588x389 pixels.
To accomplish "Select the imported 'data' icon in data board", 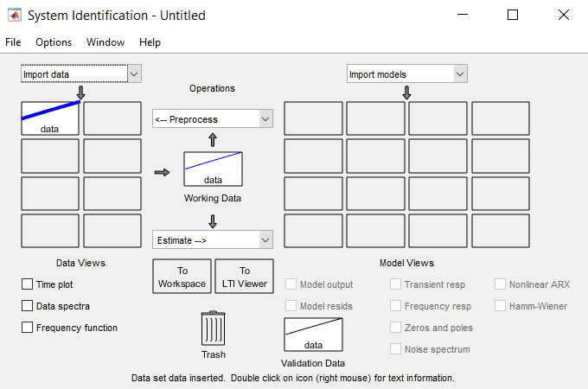I will click(50, 118).
